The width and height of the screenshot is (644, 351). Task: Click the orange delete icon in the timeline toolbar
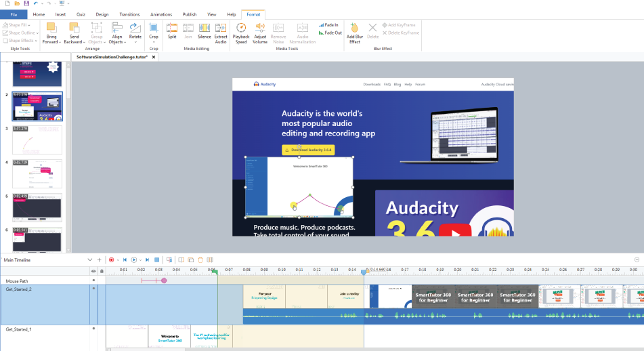(x=200, y=260)
